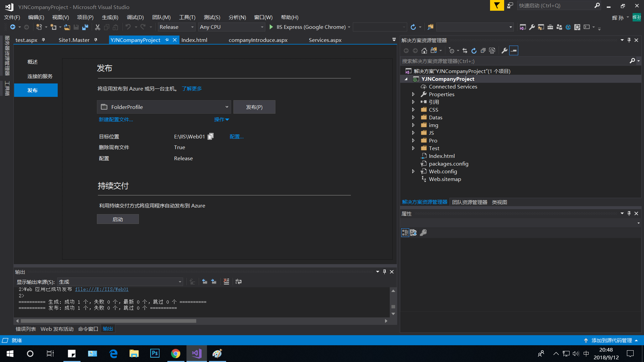Click the Navigate Backward toolbar icon

[13, 27]
